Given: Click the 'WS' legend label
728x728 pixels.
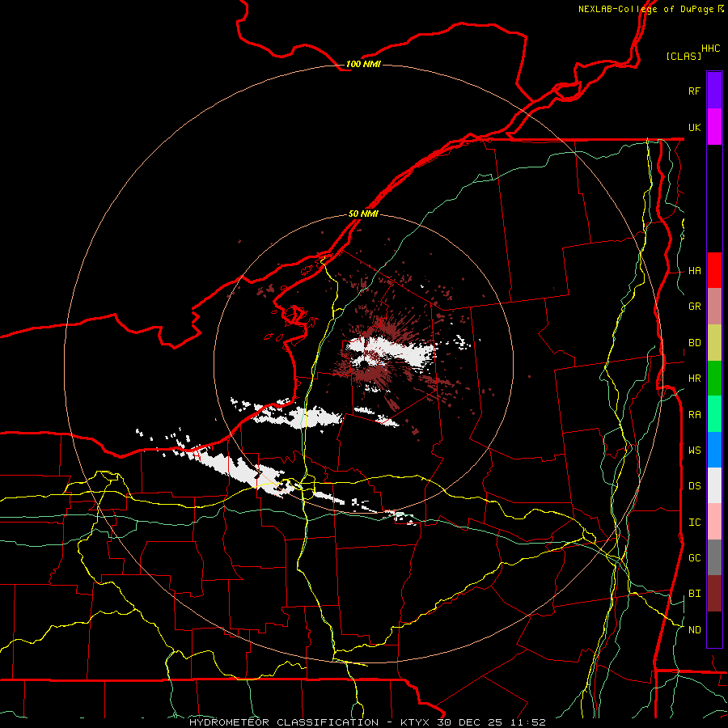Looking at the screenshot, I should click(694, 450).
